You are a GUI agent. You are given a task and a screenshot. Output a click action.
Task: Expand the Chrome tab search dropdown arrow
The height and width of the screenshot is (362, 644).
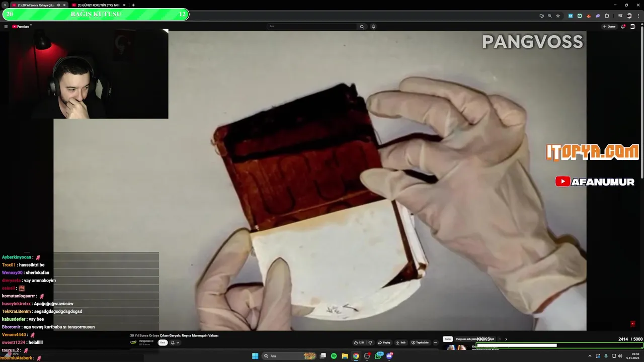point(5,5)
